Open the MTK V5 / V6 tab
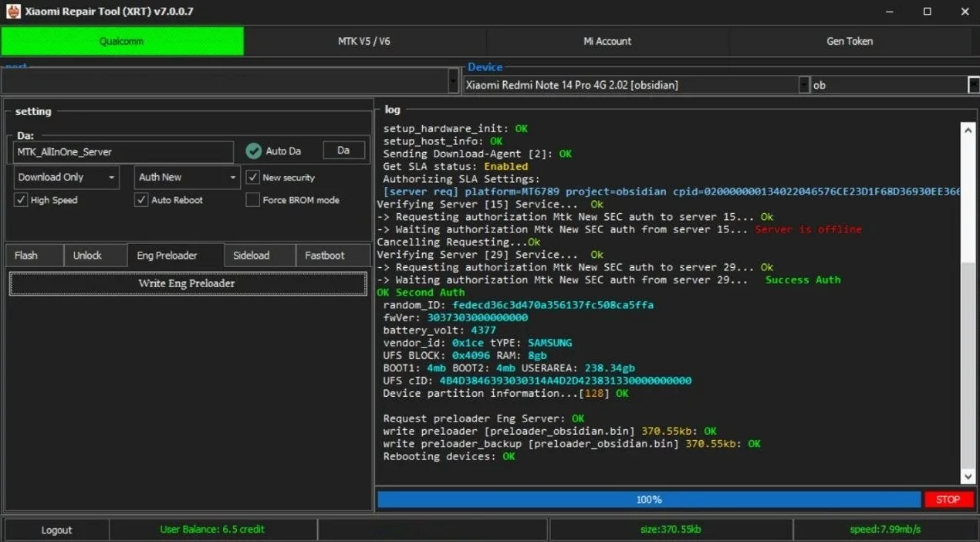This screenshot has width=980, height=542. point(364,41)
